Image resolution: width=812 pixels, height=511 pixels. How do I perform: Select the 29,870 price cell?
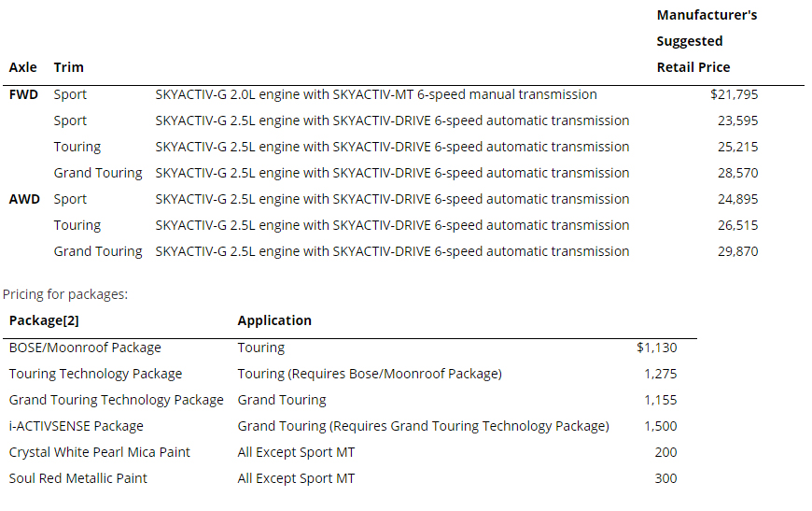click(x=738, y=251)
